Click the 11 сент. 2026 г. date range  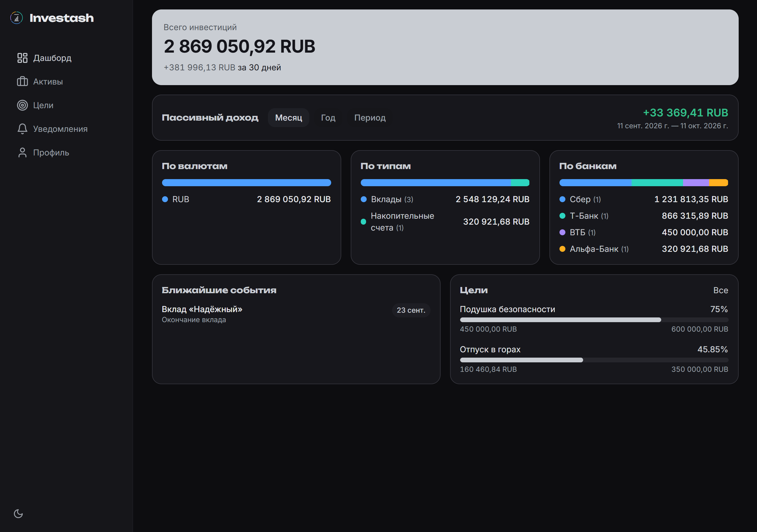click(673, 126)
